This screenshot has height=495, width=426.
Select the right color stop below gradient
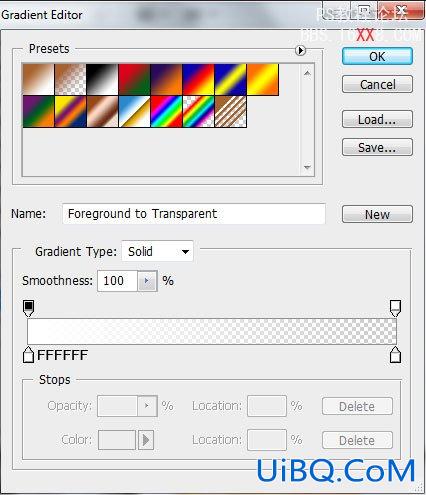395,355
